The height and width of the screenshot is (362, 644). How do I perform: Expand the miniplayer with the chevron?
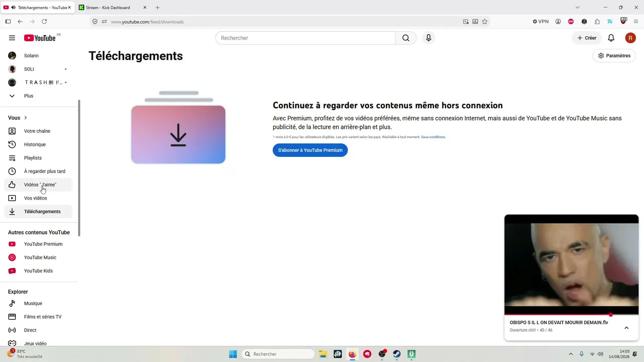[x=626, y=328]
